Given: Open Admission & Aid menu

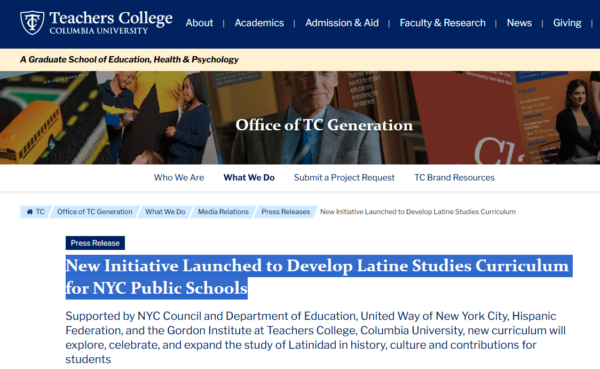Looking at the screenshot, I should tap(342, 23).
